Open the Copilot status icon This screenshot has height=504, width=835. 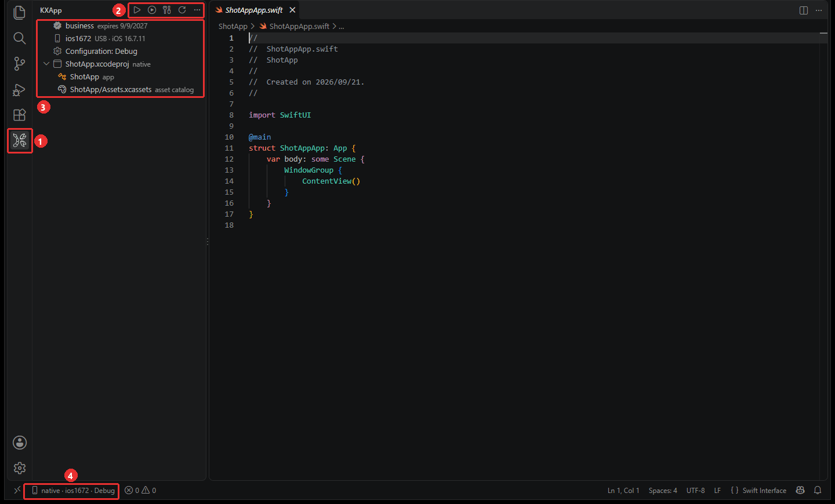coord(800,490)
